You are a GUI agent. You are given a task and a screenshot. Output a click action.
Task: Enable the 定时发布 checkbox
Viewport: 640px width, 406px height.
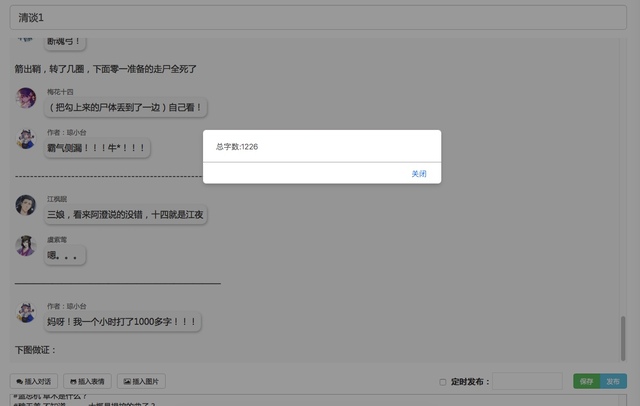click(x=442, y=382)
